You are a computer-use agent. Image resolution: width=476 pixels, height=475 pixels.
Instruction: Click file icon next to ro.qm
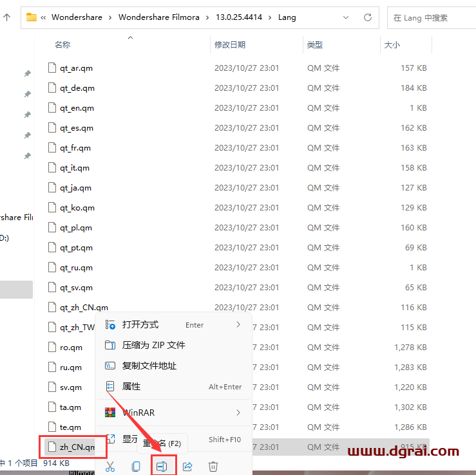(x=52, y=347)
